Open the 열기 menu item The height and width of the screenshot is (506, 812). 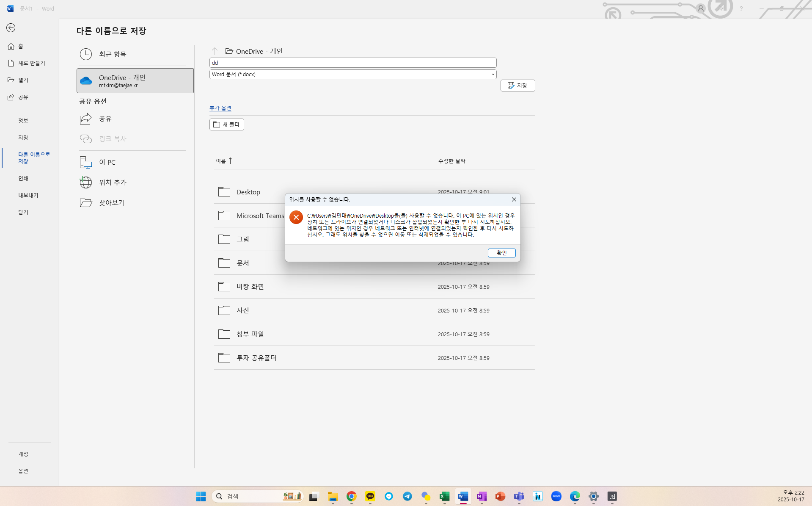tap(18, 80)
